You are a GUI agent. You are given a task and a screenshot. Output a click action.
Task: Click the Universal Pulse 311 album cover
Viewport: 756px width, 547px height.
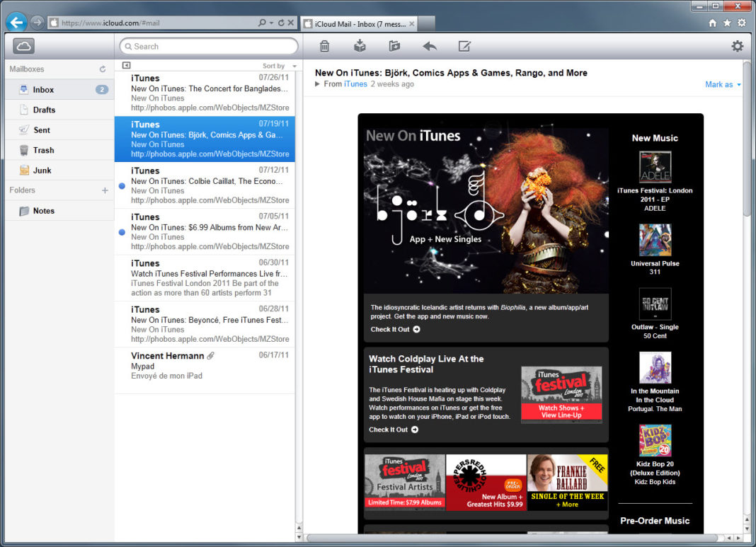click(655, 239)
